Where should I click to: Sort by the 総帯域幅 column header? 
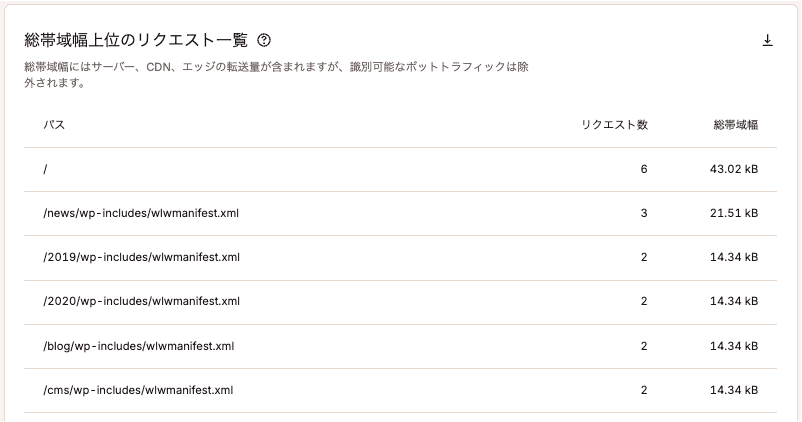[735, 125]
